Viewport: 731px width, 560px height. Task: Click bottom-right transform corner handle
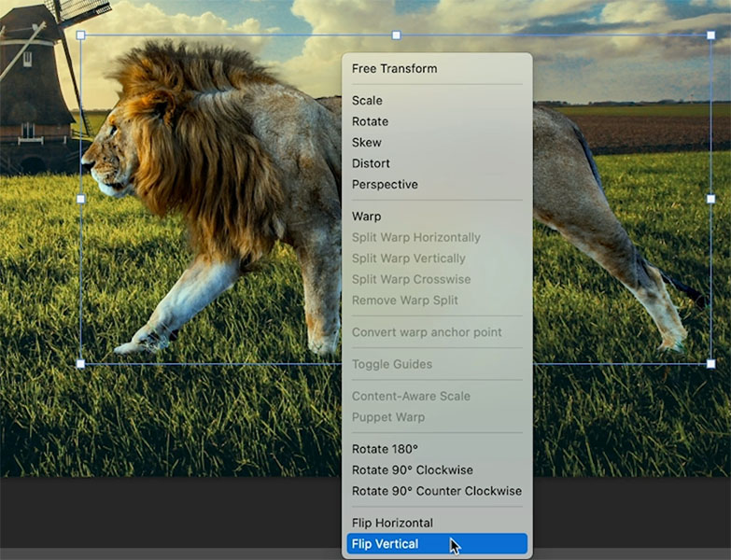click(x=711, y=363)
